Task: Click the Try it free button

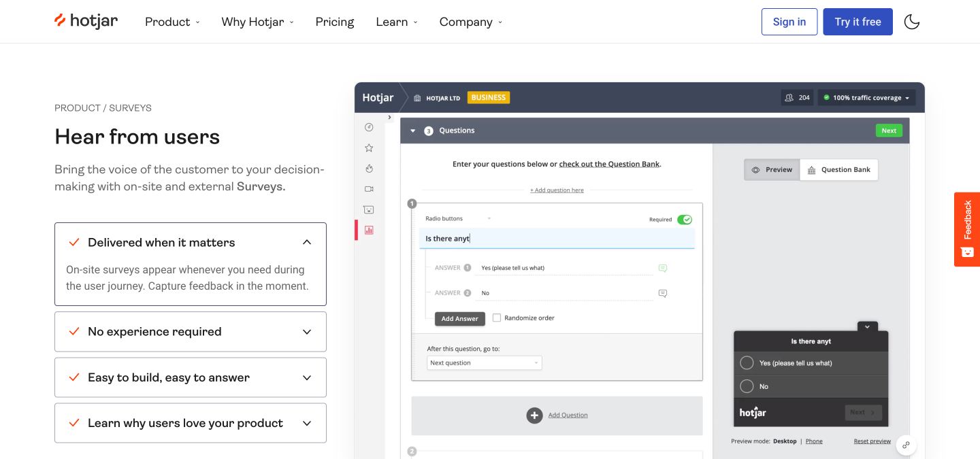Action: pos(857,22)
